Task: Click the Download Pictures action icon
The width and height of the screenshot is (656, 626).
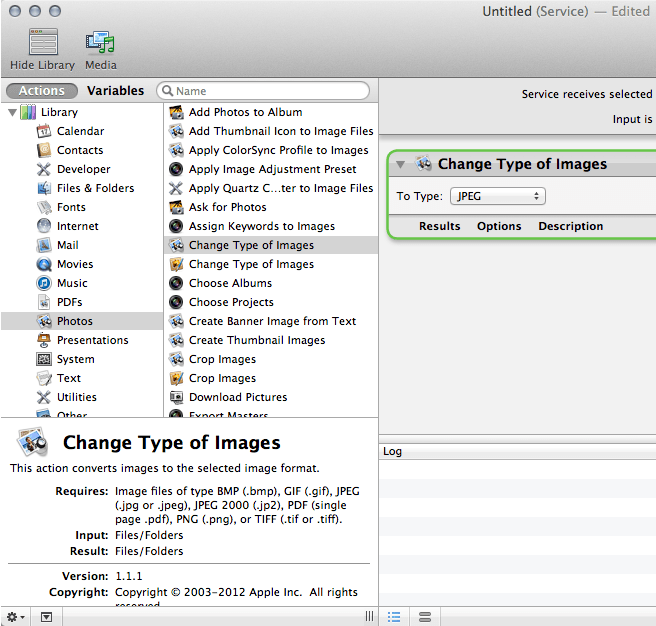Action: click(x=176, y=397)
